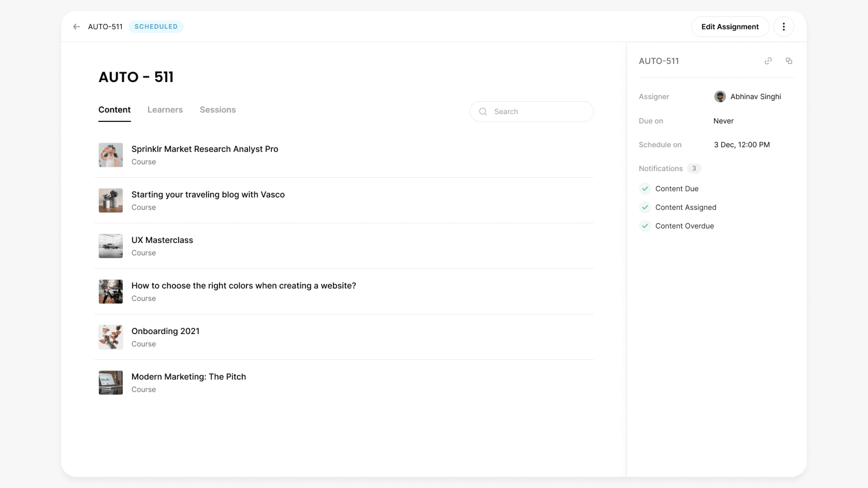
Task: Select the Content tab
Action: tap(114, 110)
